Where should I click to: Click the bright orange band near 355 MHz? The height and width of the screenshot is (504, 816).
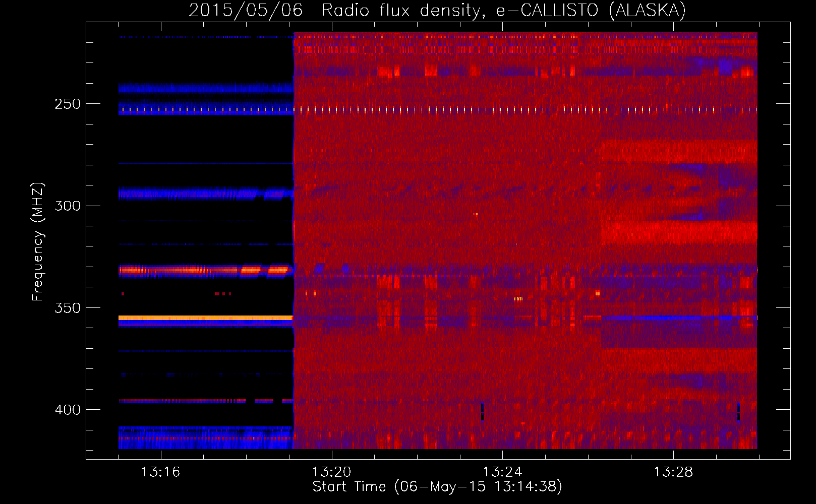[x=206, y=318]
